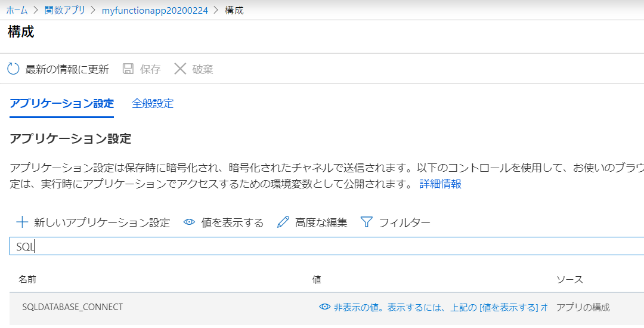This screenshot has width=644, height=328.
Task: Click the フィルター label
Action: [404, 222]
